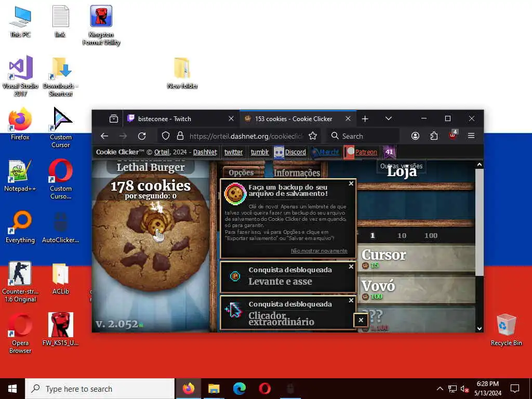The image size is (532, 399).
Task: Select Downloads - Shortcut desktop icon
Action: coord(60,77)
